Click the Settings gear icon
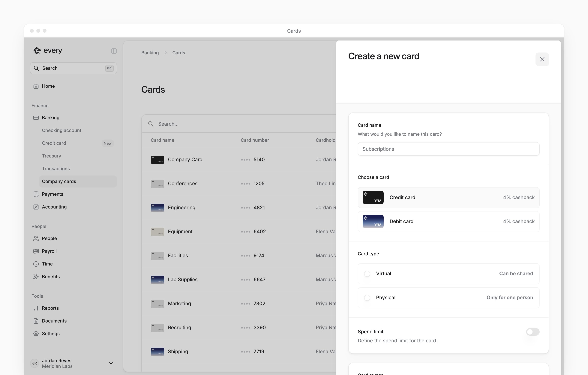The width and height of the screenshot is (588, 375). click(x=36, y=334)
